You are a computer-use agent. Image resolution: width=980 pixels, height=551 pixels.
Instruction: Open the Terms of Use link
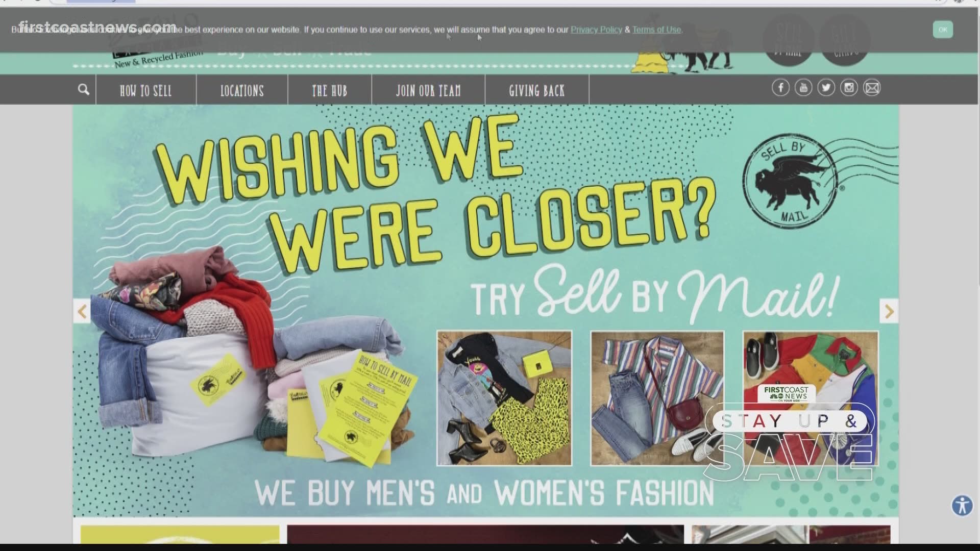656,30
